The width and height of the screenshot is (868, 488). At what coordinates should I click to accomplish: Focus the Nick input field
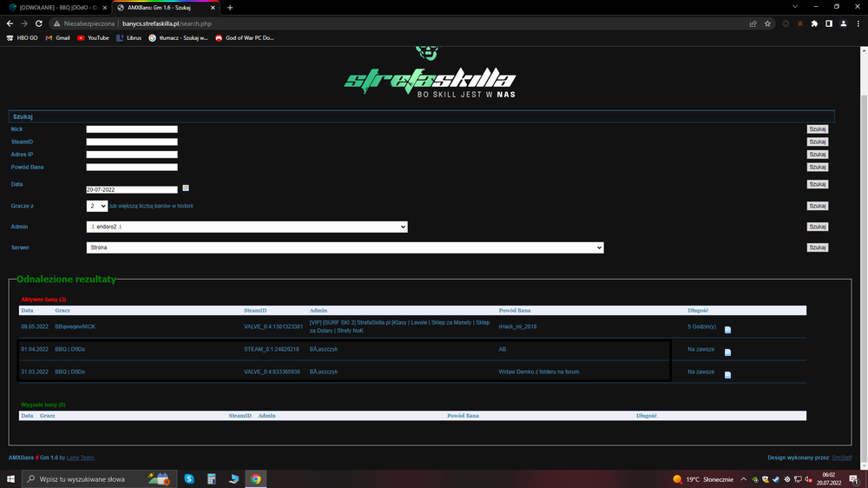click(132, 129)
